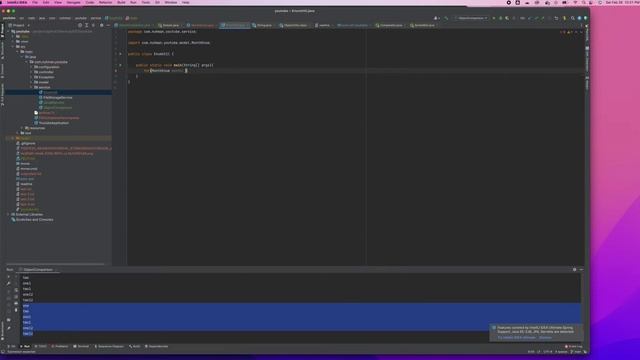Open Search Everywhere magnifier icon

click(573, 18)
